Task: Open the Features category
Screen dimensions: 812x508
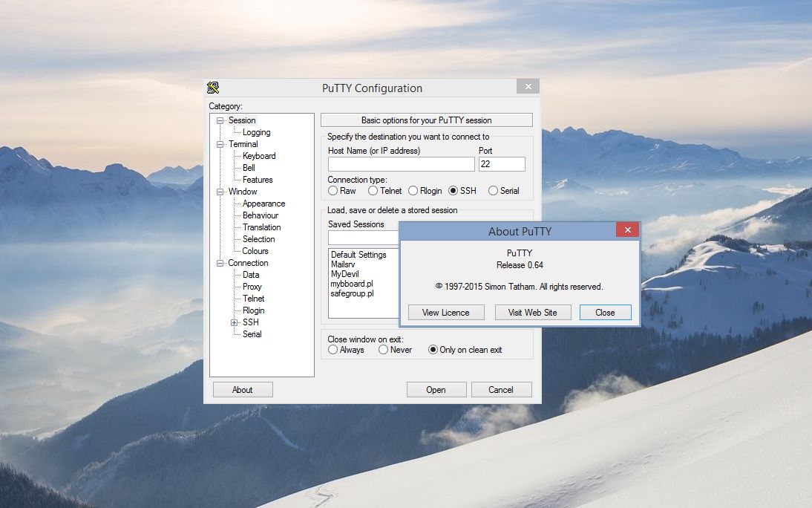Action: click(x=258, y=180)
